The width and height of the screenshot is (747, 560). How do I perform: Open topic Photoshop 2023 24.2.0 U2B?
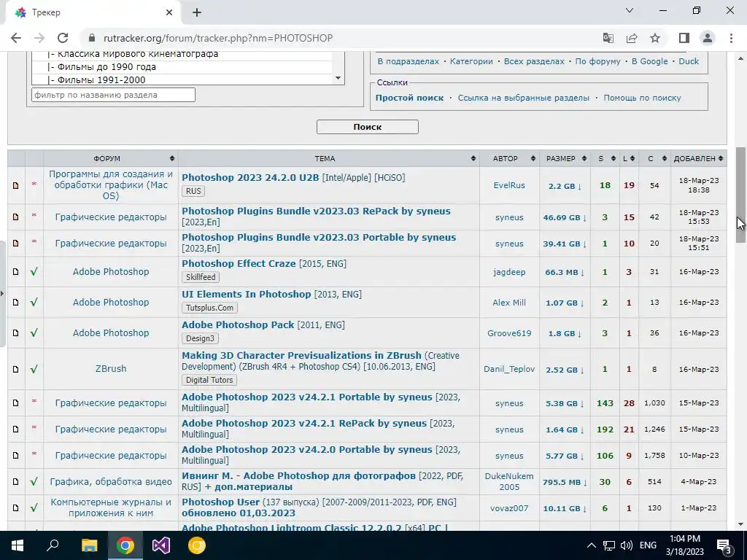(x=250, y=178)
